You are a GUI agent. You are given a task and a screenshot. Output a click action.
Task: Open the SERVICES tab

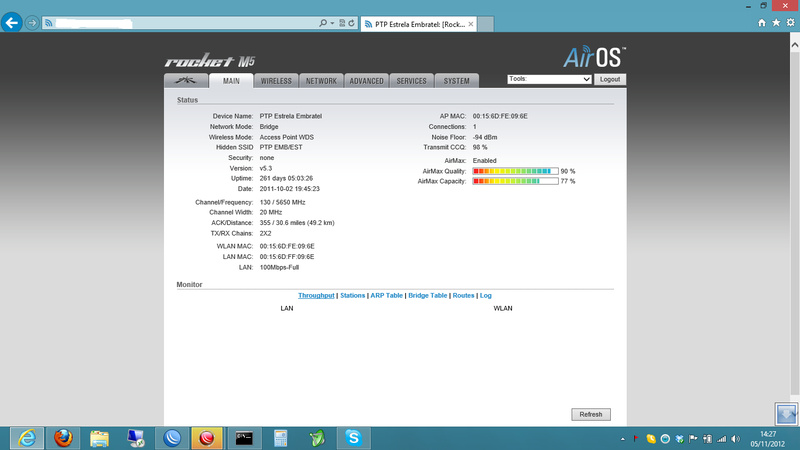pos(411,81)
